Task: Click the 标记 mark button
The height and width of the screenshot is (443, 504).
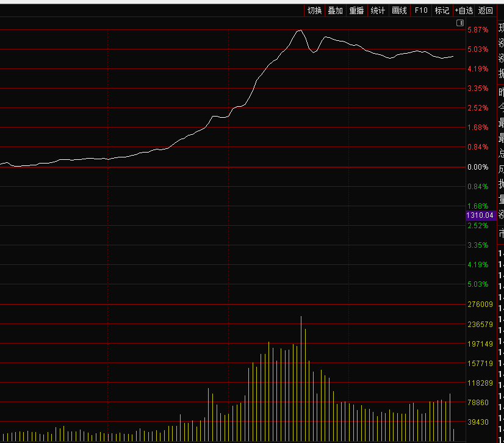Action: [x=442, y=10]
